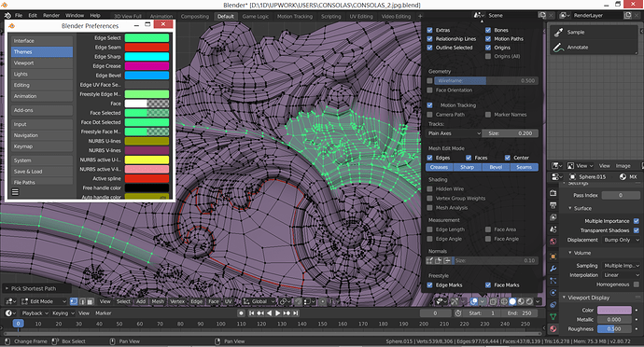Select the Annotate pencil tool
This screenshot has width=644, height=347.
(x=558, y=48)
